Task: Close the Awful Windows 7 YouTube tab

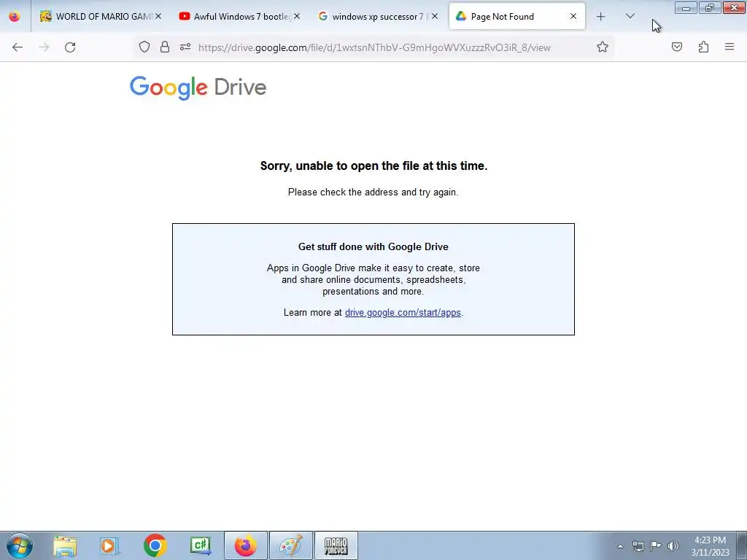Action: pos(296,16)
